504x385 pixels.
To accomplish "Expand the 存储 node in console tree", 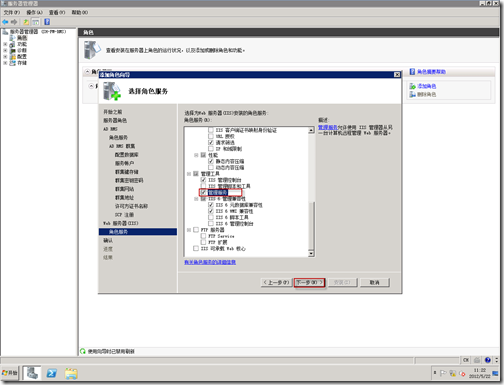I will click(5, 63).
